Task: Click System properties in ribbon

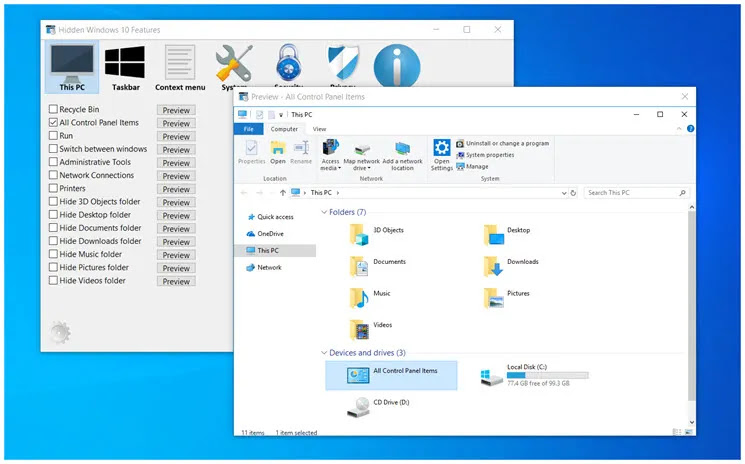Action: tap(485, 155)
